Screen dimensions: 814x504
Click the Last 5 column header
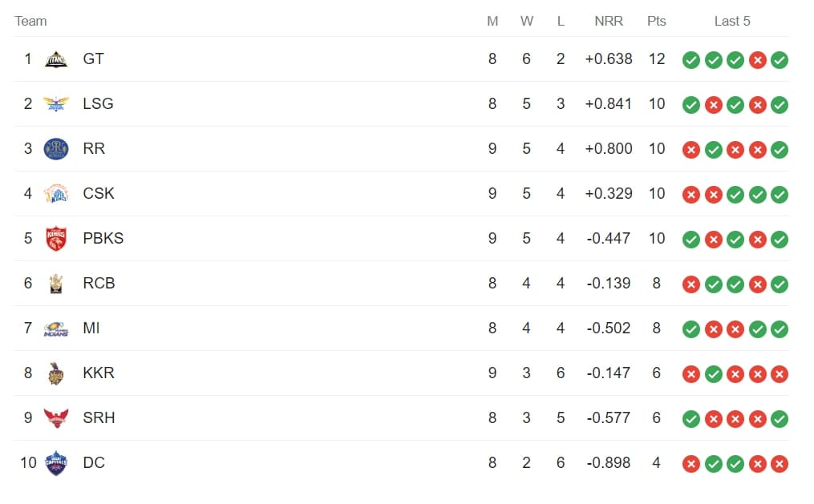point(732,21)
